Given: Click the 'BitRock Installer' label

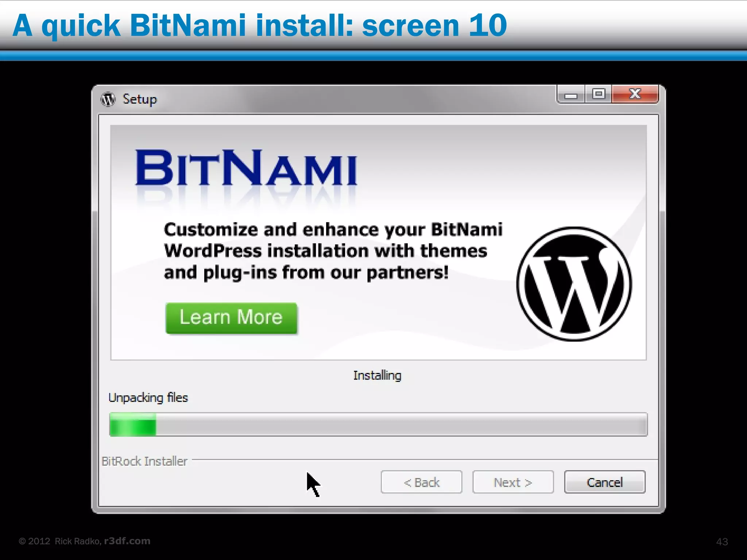Looking at the screenshot, I should [x=144, y=461].
